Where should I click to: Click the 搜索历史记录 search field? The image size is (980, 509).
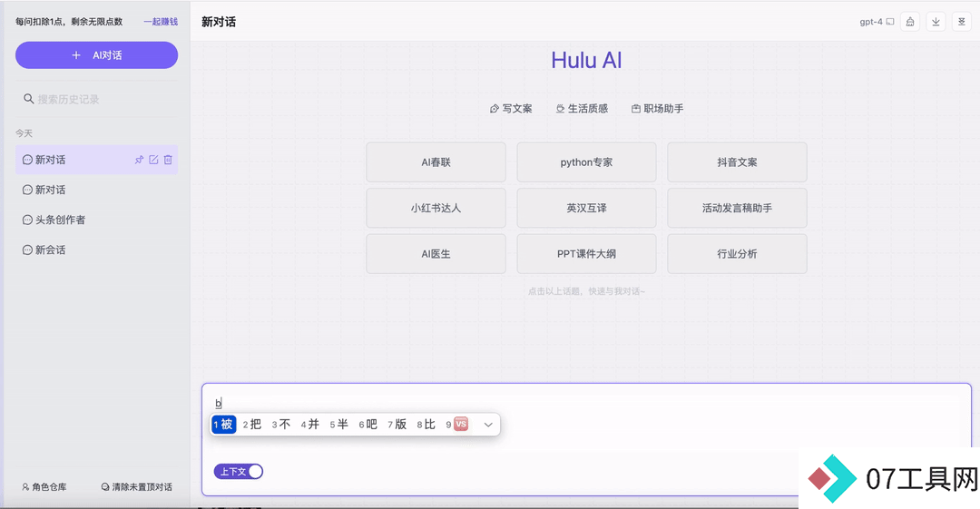(97, 99)
